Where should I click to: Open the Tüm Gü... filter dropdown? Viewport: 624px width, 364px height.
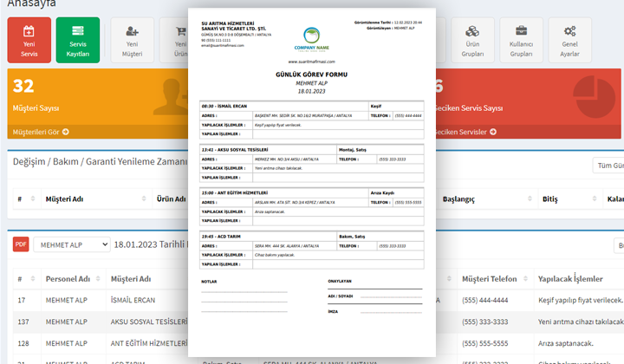[607, 166]
